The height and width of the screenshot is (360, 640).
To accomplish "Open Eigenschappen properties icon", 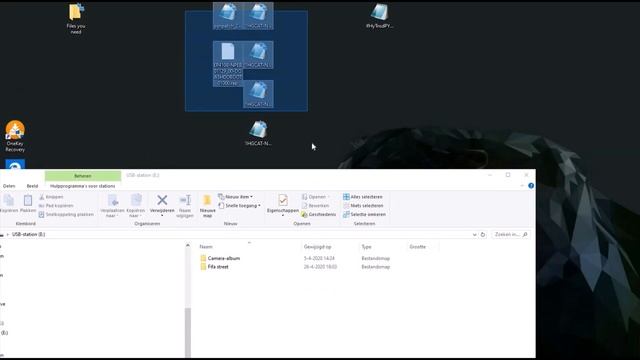I will (282, 200).
